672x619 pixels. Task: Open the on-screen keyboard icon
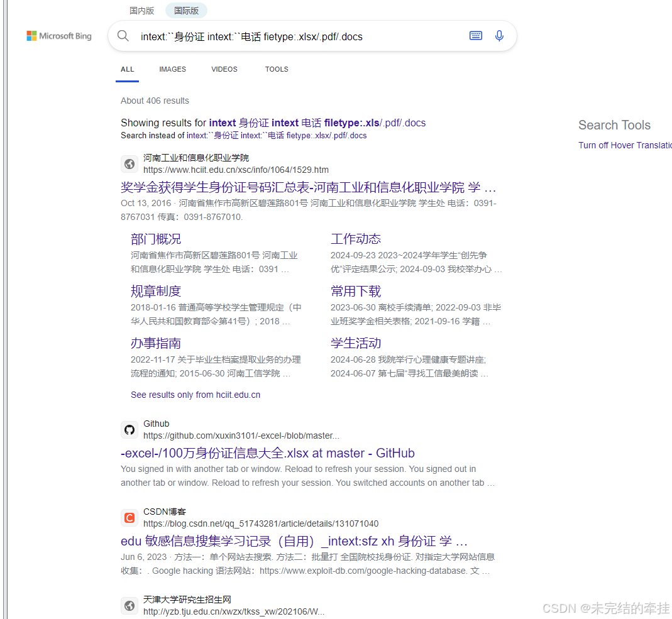click(x=476, y=36)
